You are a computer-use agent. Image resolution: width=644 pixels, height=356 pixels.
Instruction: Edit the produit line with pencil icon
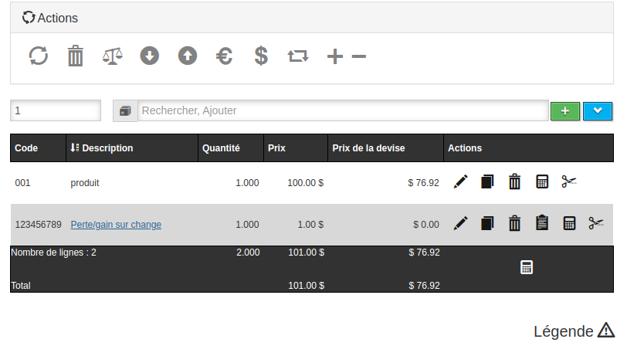tap(461, 182)
